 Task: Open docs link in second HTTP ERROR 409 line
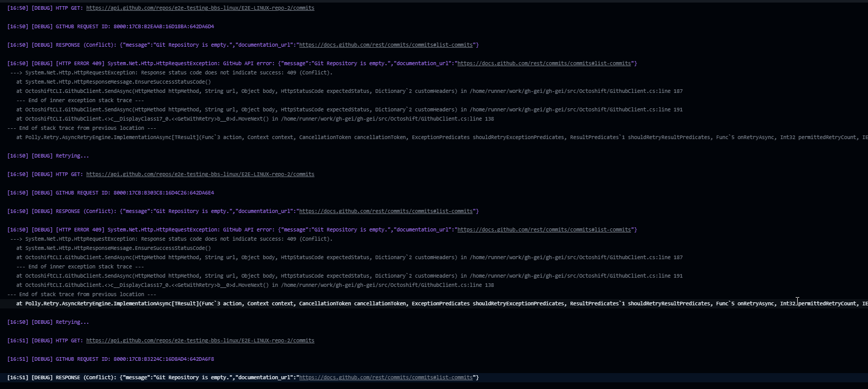pyautogui.click(x=544, y=230)
